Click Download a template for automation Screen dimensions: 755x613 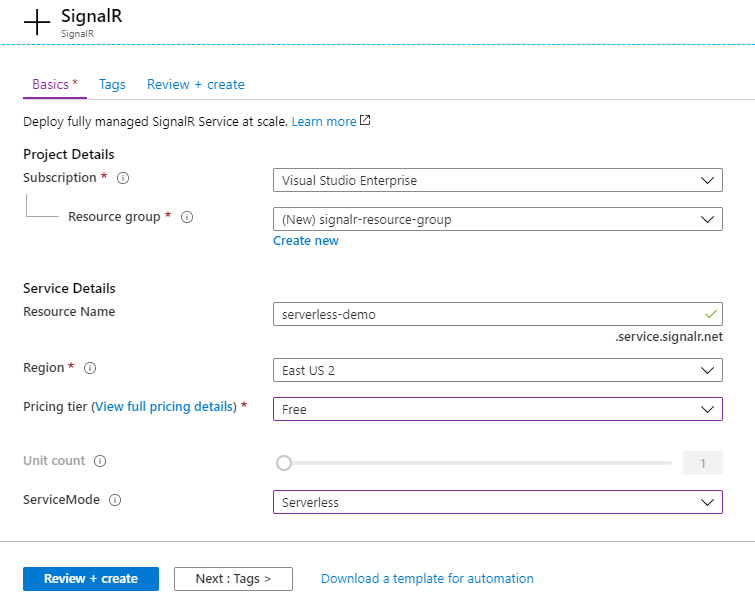click(427, 579)
